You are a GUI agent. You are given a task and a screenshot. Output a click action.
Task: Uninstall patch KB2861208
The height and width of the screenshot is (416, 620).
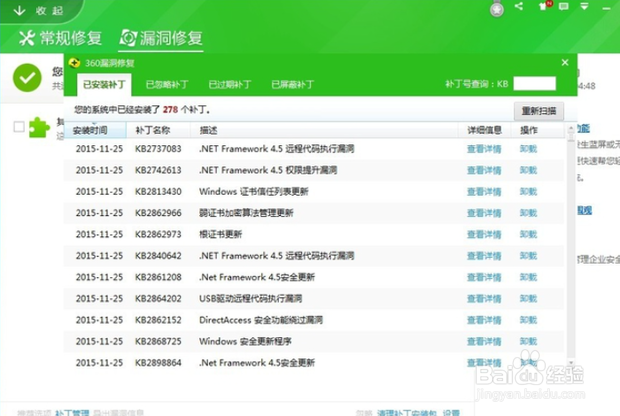(x=528, y=277)
